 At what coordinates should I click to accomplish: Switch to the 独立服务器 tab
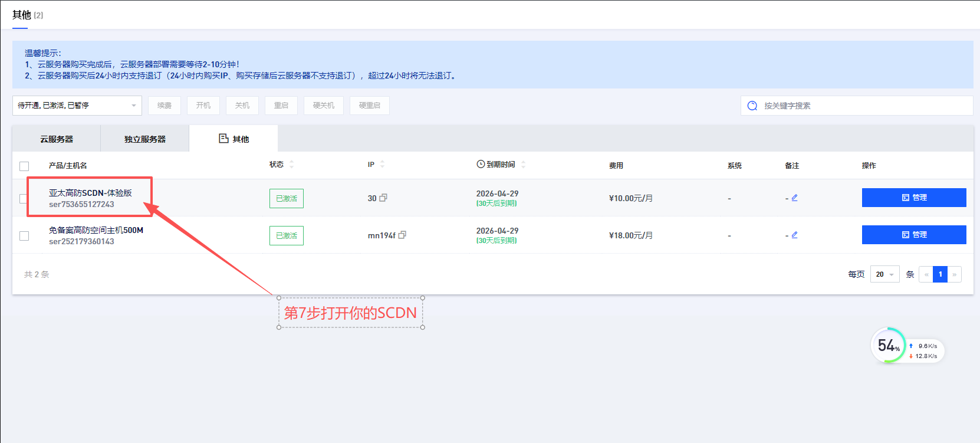(x=145, y=139)
